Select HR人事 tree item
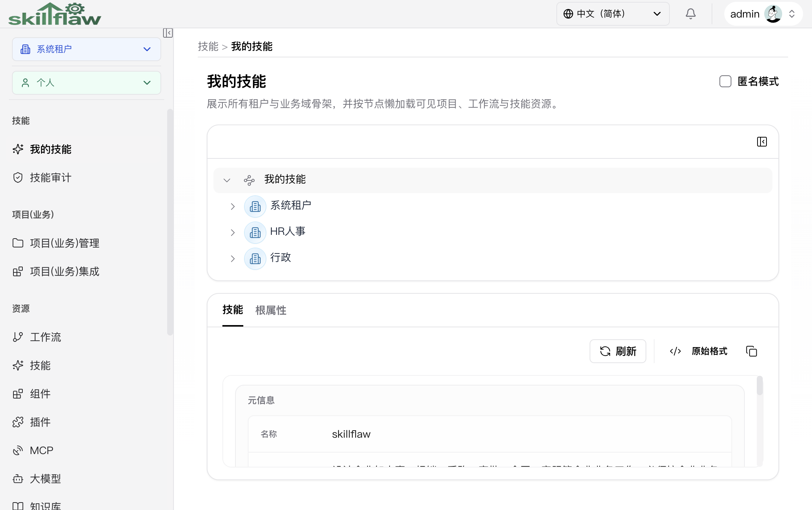The width and height of the screenshot is (812, 510). tap(288, 232)
